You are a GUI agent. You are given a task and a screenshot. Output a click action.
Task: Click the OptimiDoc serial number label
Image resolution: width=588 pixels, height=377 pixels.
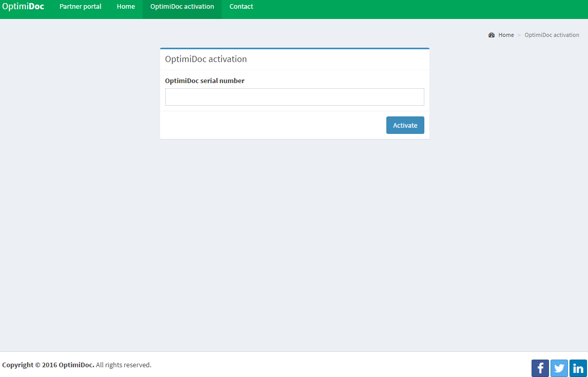(x=205, y=81)
